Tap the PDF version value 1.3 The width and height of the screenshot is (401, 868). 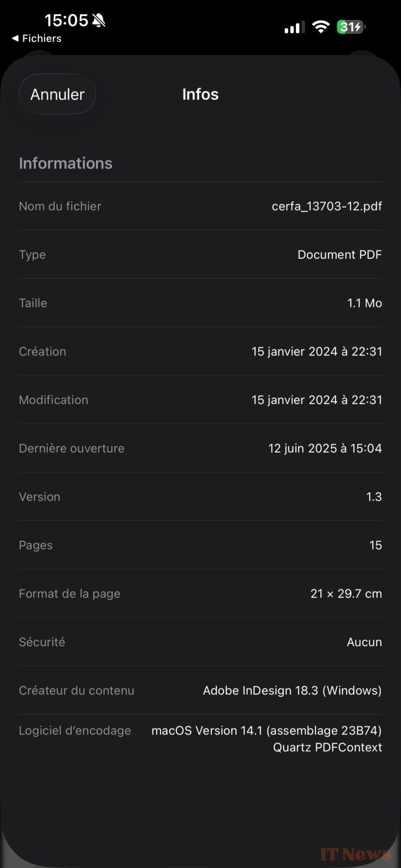[x=374, y=496]
